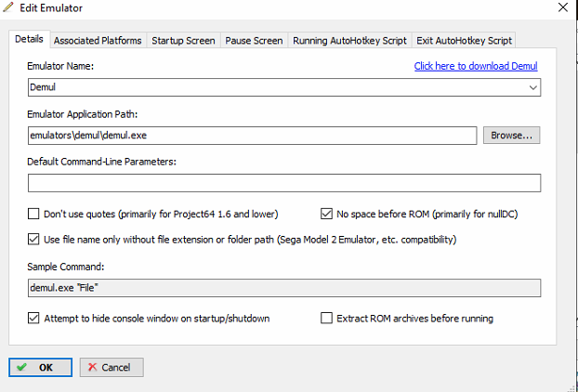Screen dimensions: 578x392
Task: Focus the Default Command-Line Parameters field
Action: point(284,183)
